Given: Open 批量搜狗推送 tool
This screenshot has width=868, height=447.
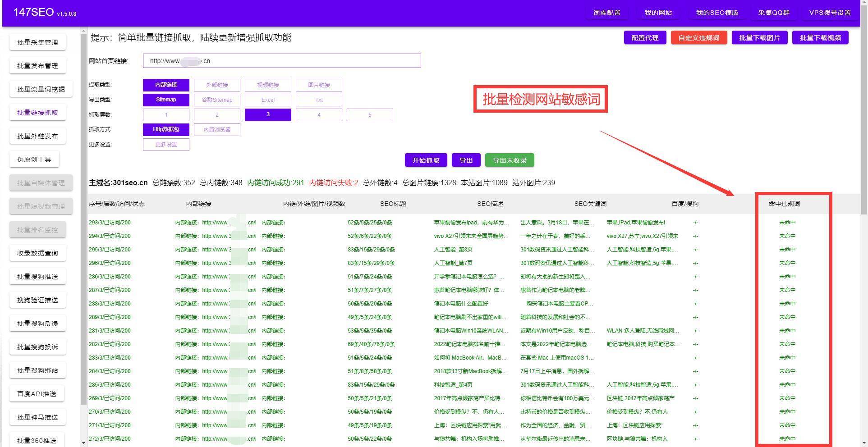Looking at the screenshot, I should [37, 276].
